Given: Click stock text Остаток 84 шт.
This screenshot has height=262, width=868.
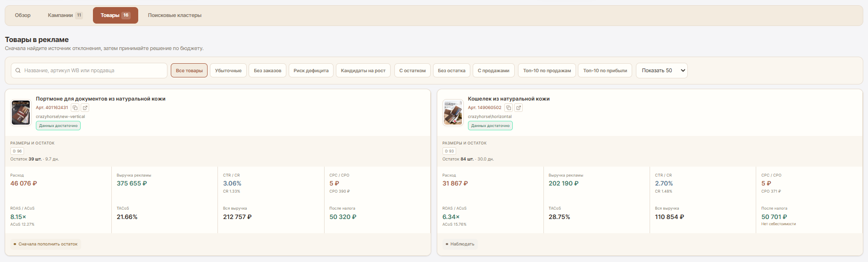Looking at the screenshot, I should coord(458,159).
